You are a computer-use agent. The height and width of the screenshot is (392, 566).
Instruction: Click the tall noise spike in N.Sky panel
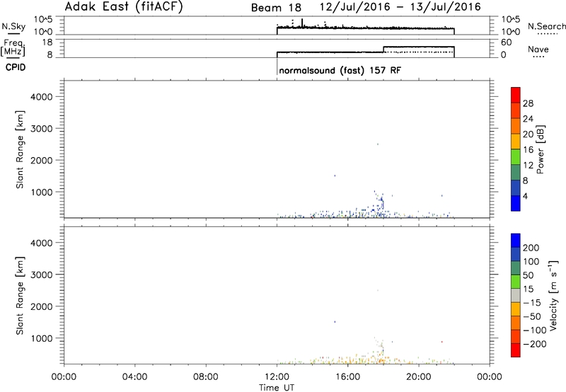coord(302,23)
